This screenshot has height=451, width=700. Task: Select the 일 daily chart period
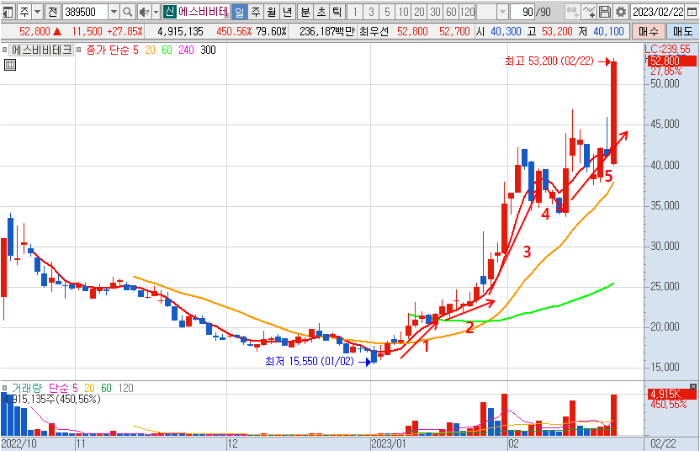click(239, 12)
